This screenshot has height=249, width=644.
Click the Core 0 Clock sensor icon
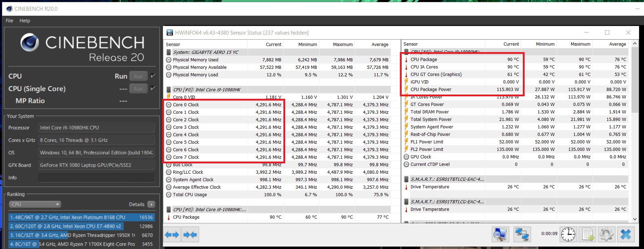[169, 105]
